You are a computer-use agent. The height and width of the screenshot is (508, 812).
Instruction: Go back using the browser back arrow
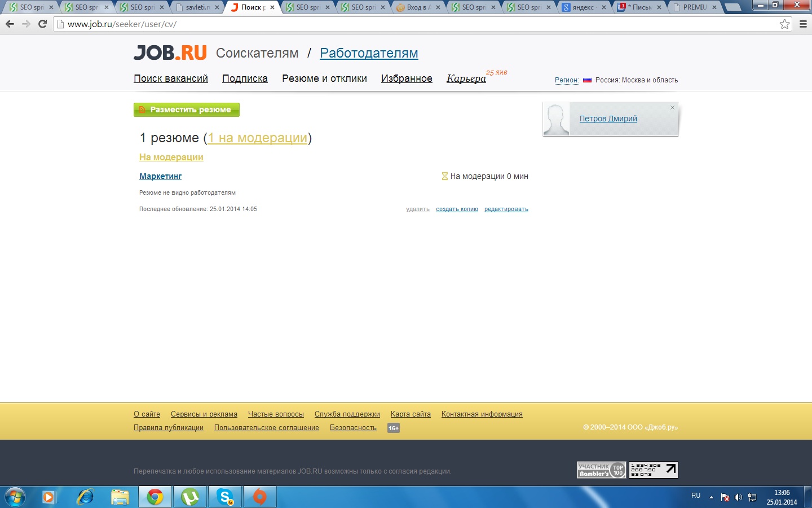tap(10, 24)
